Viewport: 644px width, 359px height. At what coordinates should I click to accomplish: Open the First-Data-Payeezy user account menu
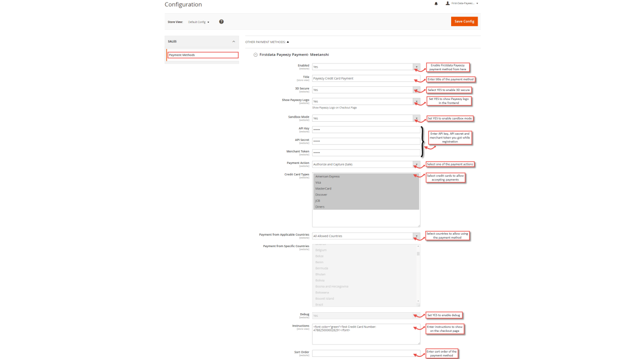point(462,4)
